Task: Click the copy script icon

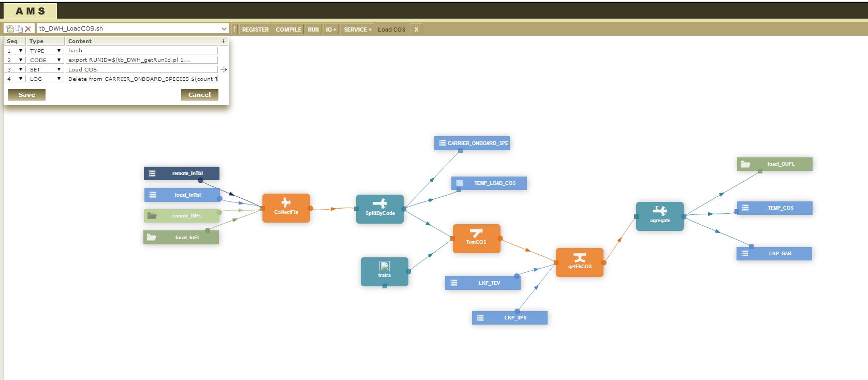Action: click(19, 29)
